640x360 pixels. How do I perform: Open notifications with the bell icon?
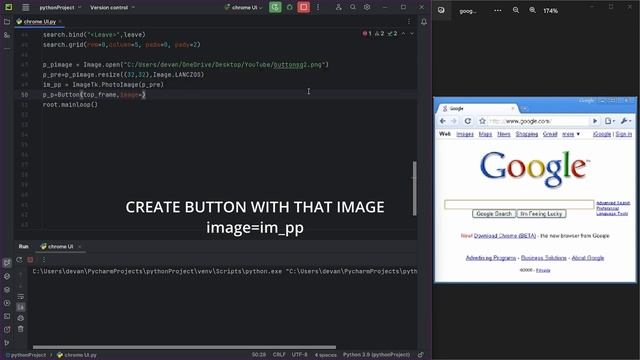[424, 22]
